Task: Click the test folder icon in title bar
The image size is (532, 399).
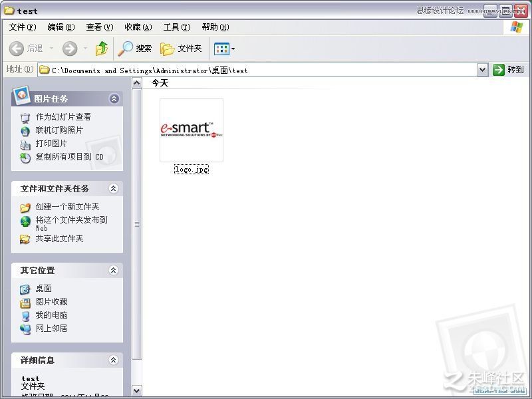Action: pyautogui.click(x=9, y=11)
